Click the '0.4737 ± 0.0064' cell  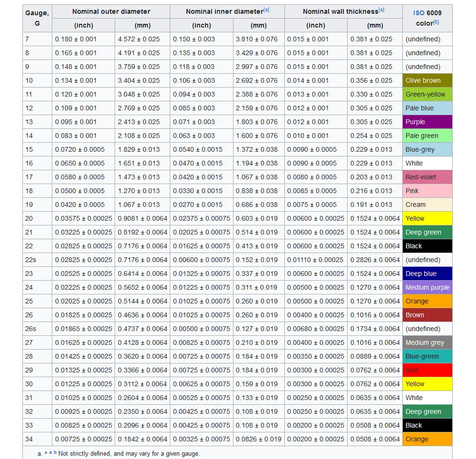pos(142,329)
